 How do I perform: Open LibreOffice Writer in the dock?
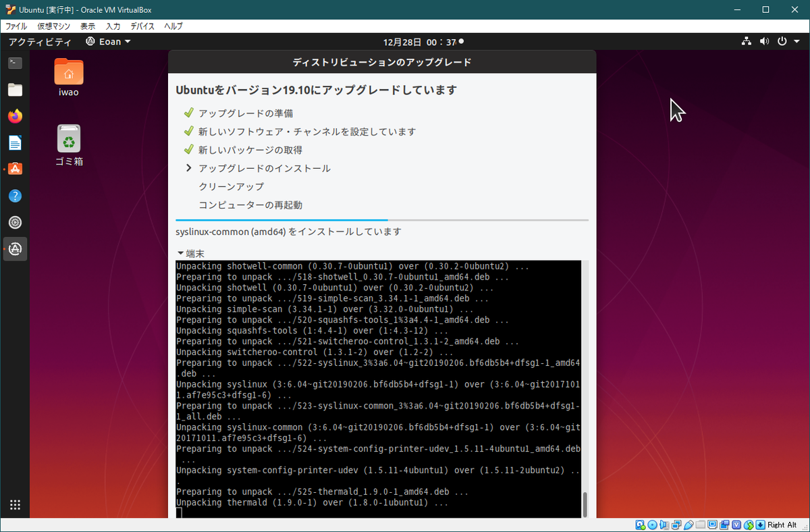pyautogui.click(x=15, y=143)
